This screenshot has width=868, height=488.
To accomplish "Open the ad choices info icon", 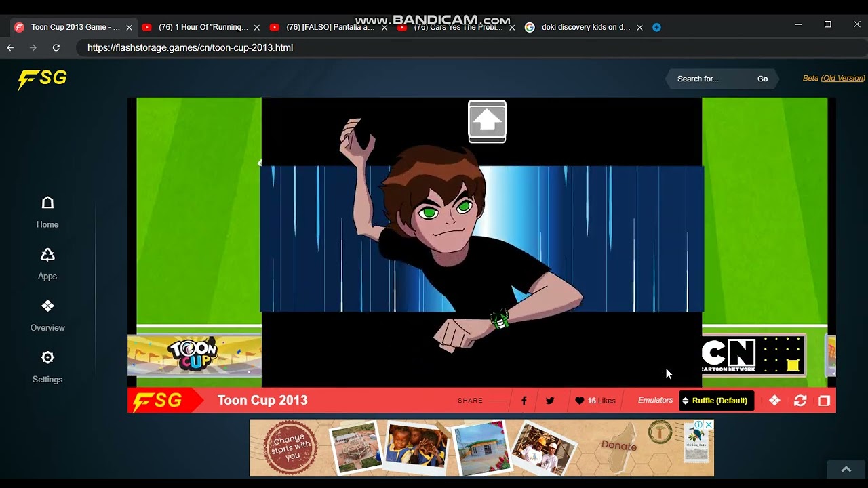I will (x=699, y=424).
